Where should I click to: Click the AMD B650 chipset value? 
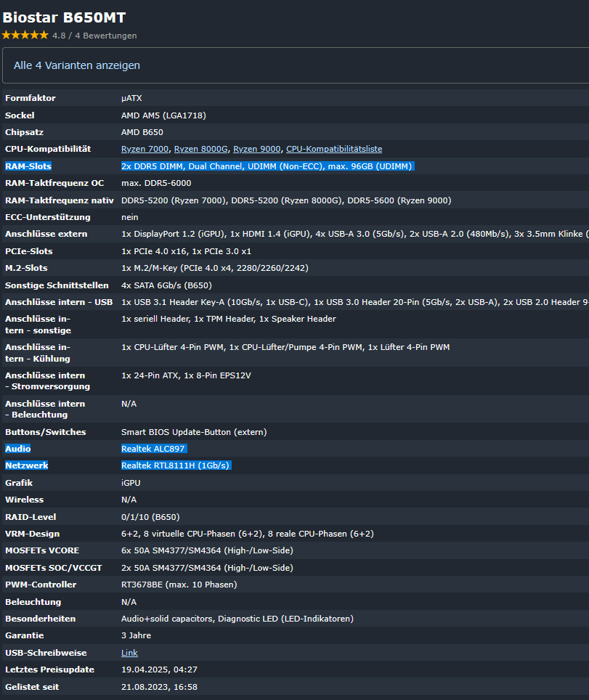coord(142,132)
